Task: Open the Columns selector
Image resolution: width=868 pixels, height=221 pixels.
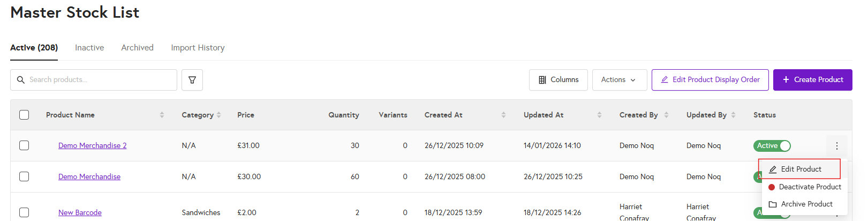Action: tap(558, 80)
